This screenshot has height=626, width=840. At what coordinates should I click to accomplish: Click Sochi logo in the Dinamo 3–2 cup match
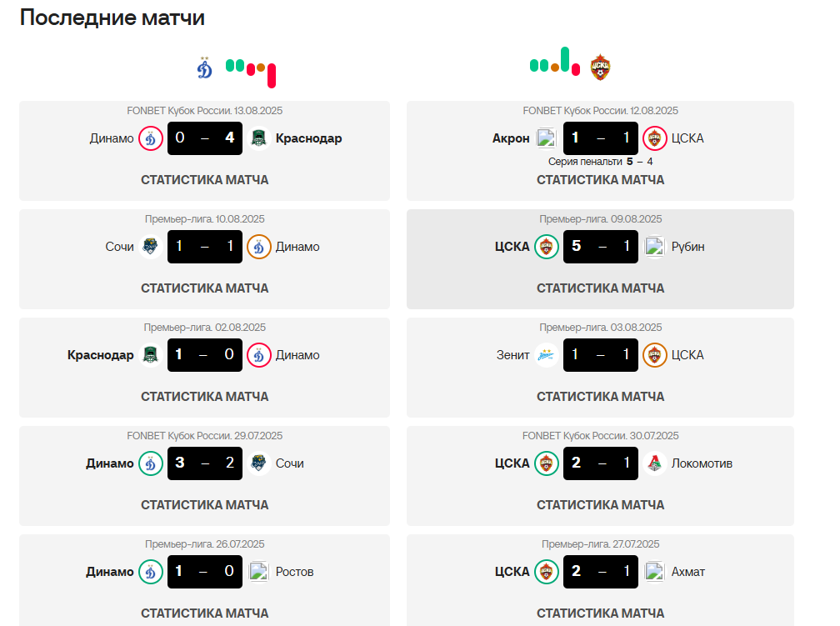tap(259, 463)
